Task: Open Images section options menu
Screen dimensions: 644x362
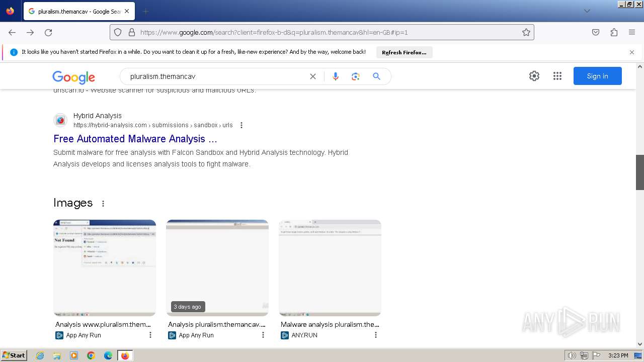Action: click(x=103, y=204)
